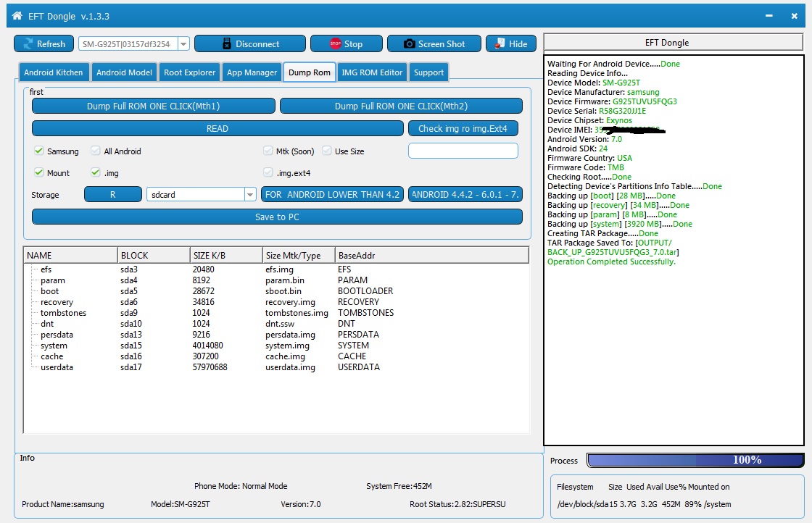
Task: Click the Refresh arrows icon
Action: 28,44
